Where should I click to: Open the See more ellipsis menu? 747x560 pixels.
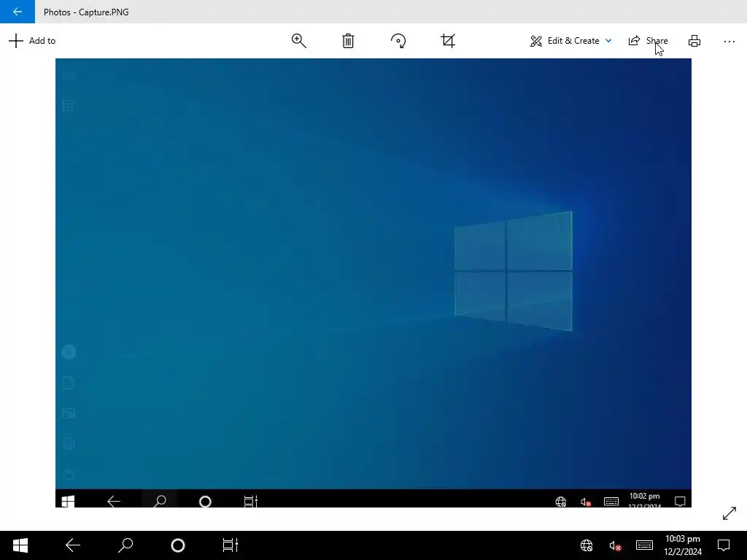pos(729,42)
